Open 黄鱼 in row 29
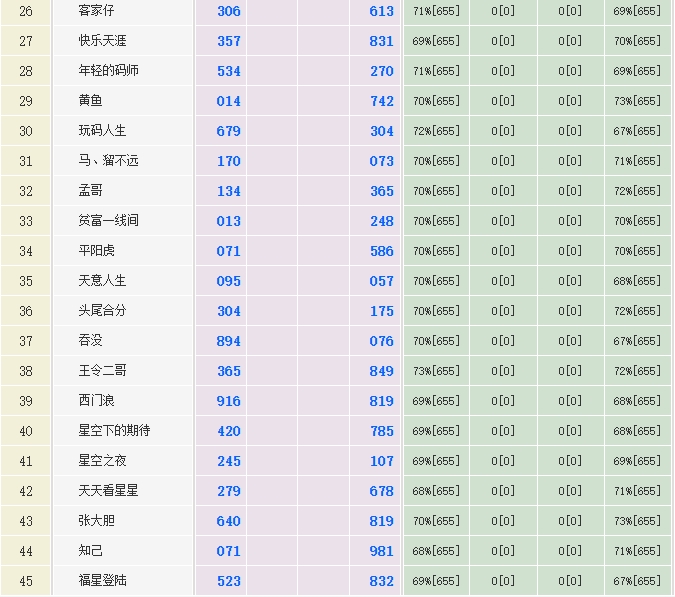 pyautogui.click(x=90, y=101)
